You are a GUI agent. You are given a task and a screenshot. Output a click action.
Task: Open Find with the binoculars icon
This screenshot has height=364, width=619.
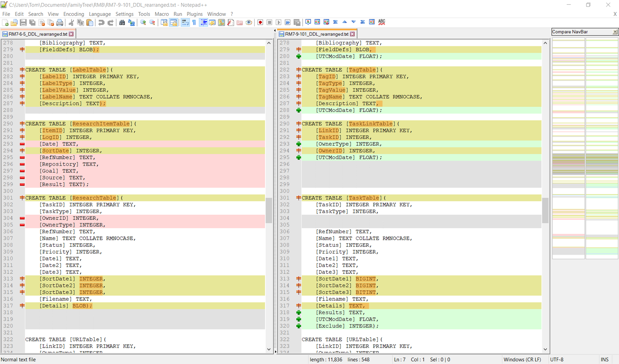[122, 22]
